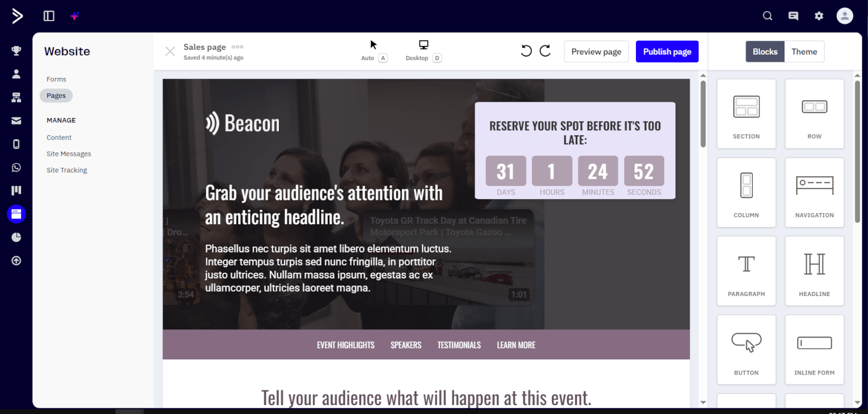Redo the last page change

tap(545, 51)
